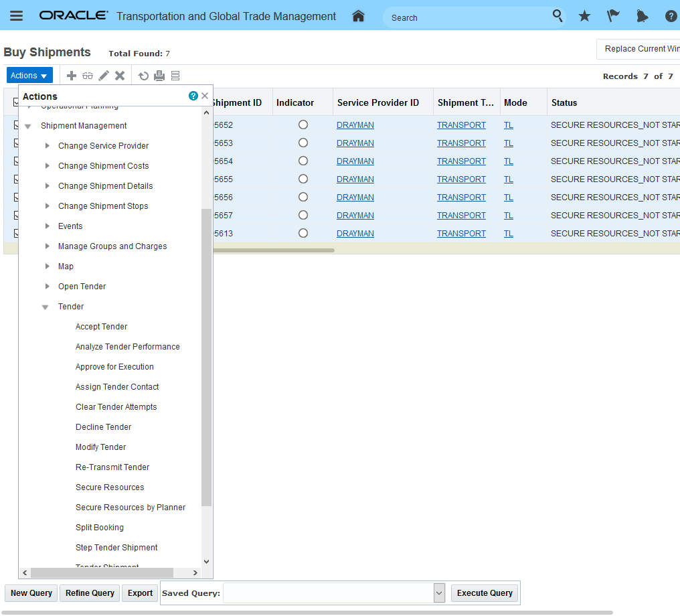Click the view glasses icon
Viewport: 680px width, 616px height.
88,76
